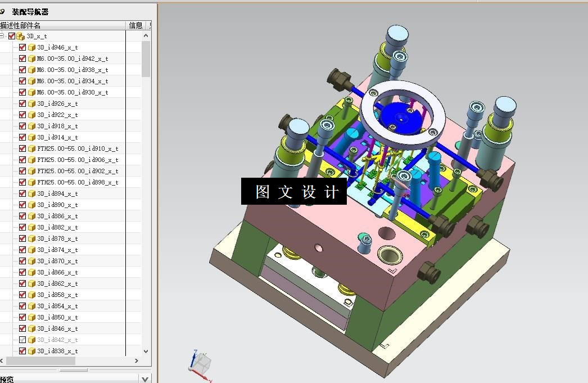The height and width of the screenshot is (383, 588).
Task: Toggle checkbox for FTH25.00-55.00_id910_x_t
Action: tap(22, 148)
